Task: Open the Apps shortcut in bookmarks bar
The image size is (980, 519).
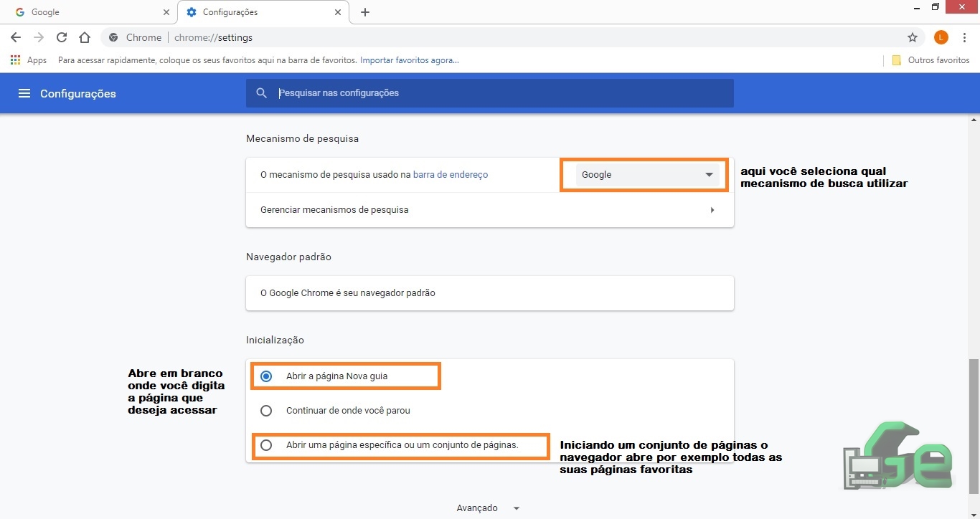Action: 29,60
